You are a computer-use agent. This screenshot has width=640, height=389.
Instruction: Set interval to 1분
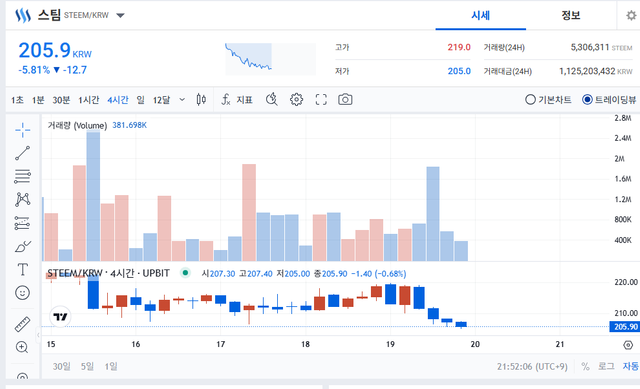click(x=38, y=100)
